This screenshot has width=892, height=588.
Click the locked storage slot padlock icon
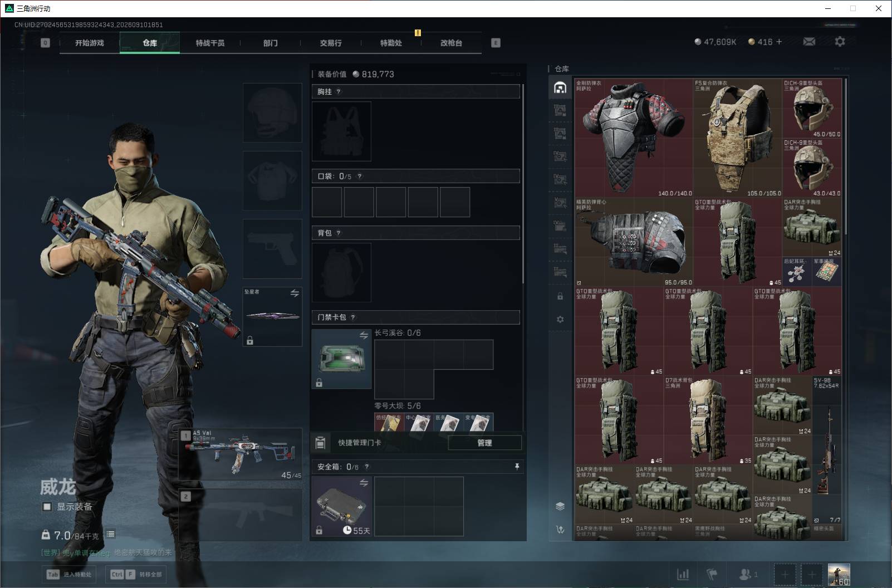(x=560, y=296)
